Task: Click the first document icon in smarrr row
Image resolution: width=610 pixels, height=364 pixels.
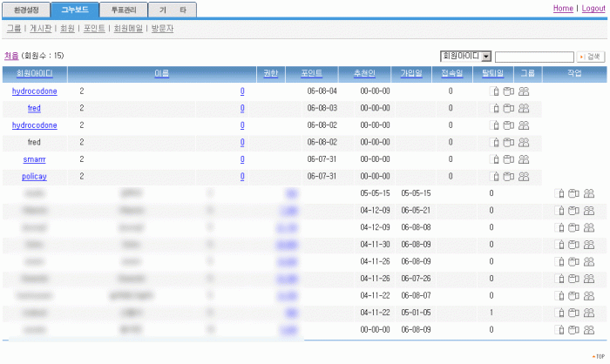Action: point(494,159)
